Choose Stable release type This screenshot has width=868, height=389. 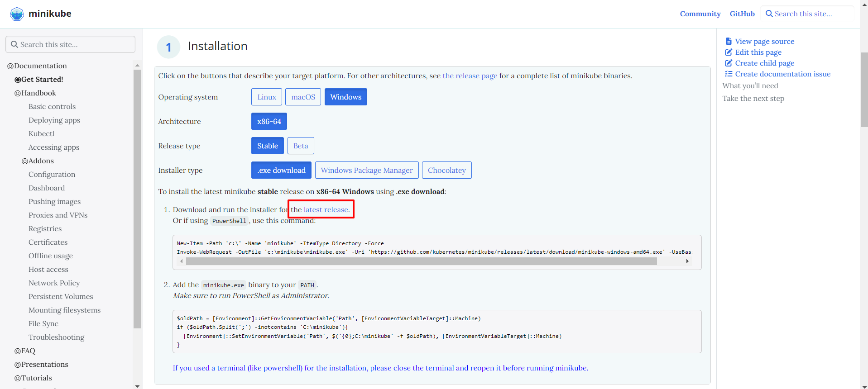pyautogui.click(x=268, y=146)
